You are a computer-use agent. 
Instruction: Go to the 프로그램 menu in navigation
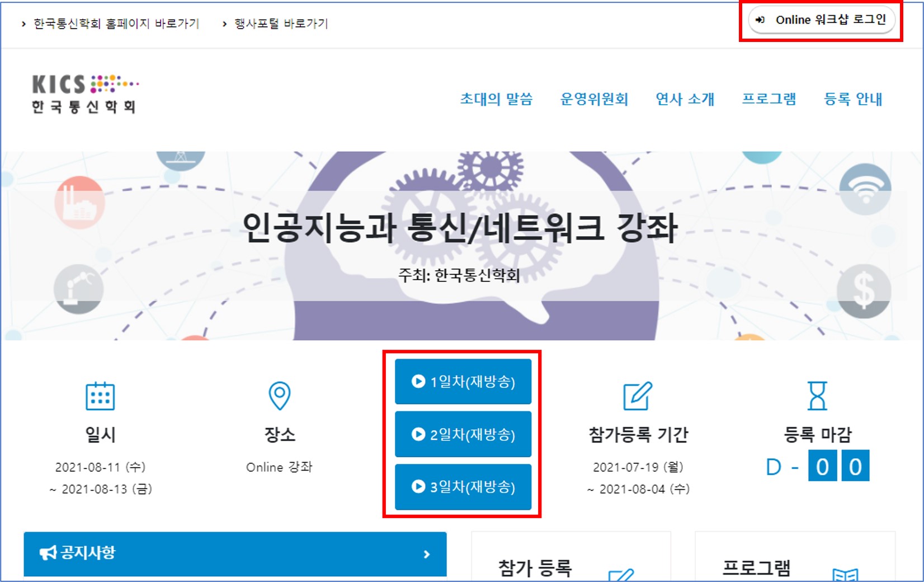pyautogui.click(x=769, y=99)
